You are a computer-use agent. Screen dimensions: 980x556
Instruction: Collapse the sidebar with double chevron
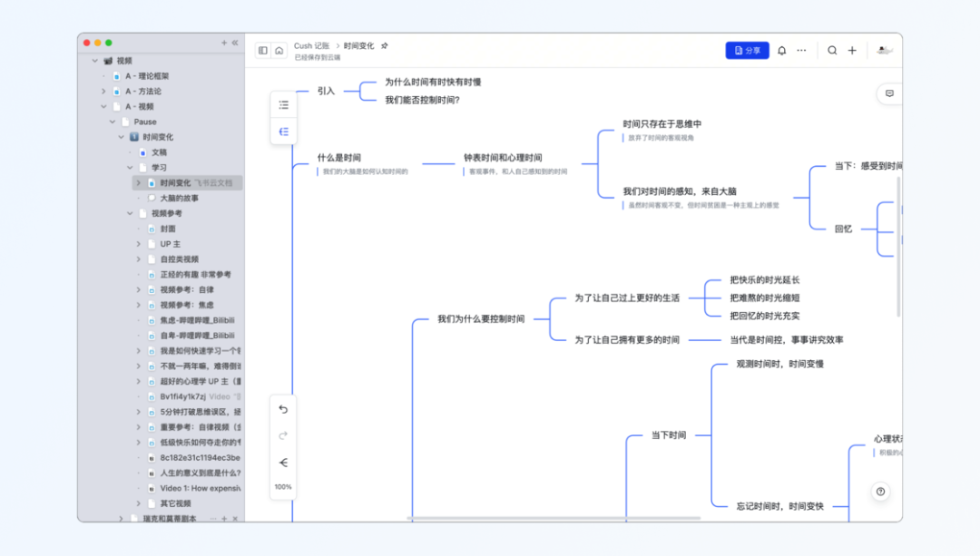point(235,43)
